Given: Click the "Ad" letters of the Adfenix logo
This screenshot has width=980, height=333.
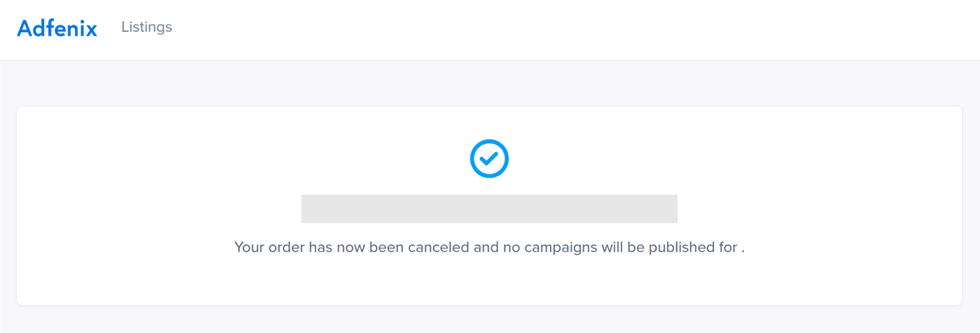Looking at the screenshot, I should (x=29, y=28).
